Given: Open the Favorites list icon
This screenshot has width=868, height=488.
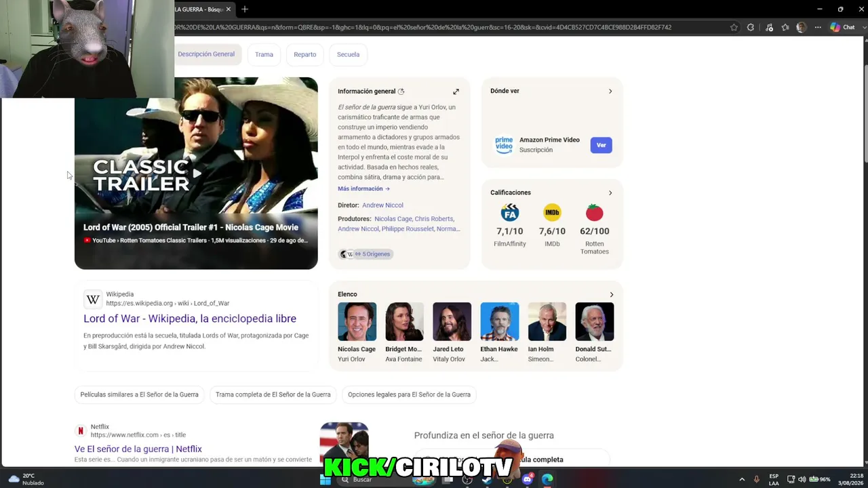Looking at the screenshot, I should 785,28.
